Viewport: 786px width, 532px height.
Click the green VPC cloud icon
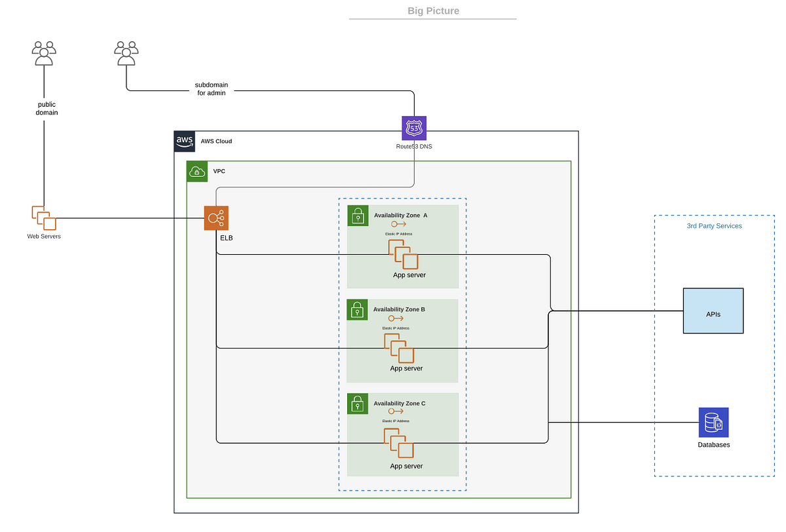tap(196, 171)
